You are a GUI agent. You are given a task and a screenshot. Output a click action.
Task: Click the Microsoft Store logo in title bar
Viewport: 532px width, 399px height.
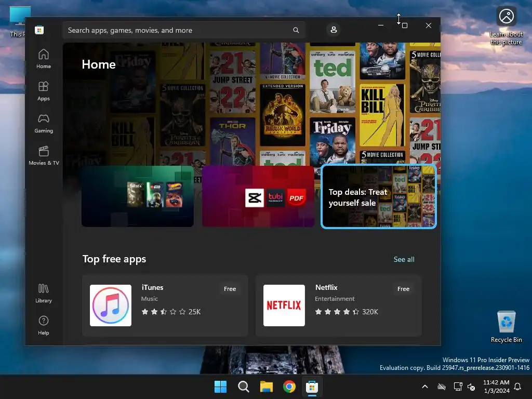pyautogui.click(x=39, y=30)
